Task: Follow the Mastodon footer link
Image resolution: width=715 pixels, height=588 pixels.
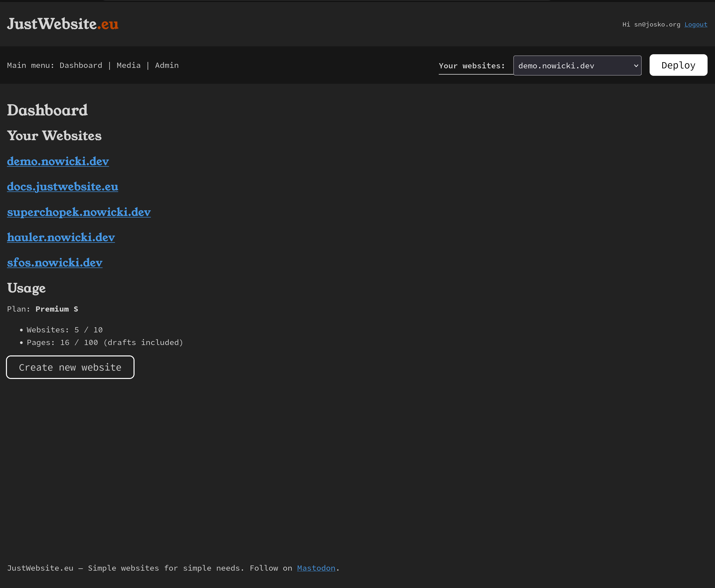Action: pos(316,568)
